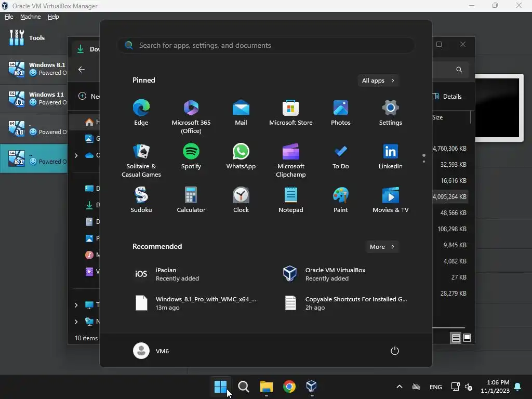Click the power button in Start menu
This screenshot has height=399, width=532.
click(x=395, y=351)
